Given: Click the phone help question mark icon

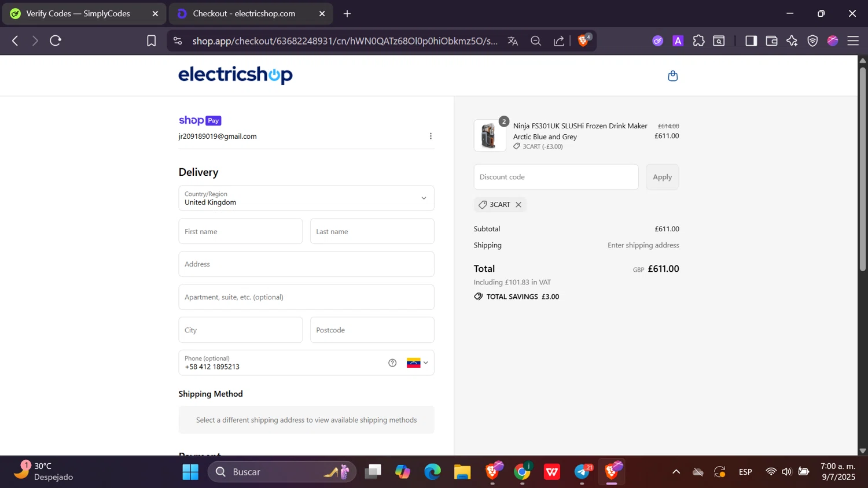Looking at the screenshot, I should (392, 363).
